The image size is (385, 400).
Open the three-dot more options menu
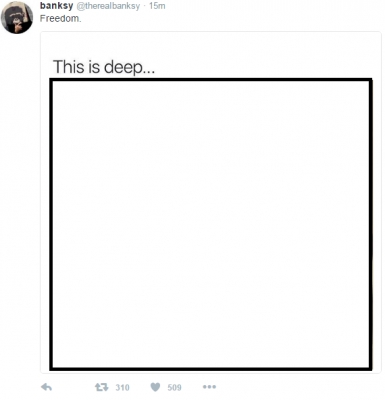tap(209, 387)
